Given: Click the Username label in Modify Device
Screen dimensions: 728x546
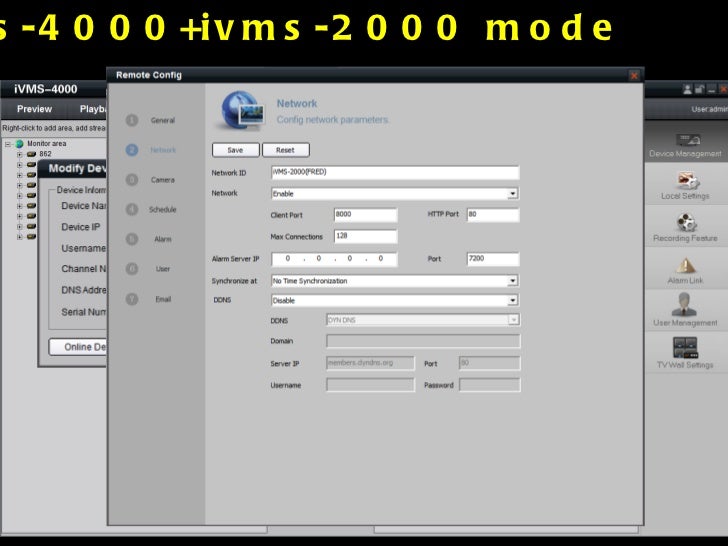Looking at the screenshot, I should (84, 248).
